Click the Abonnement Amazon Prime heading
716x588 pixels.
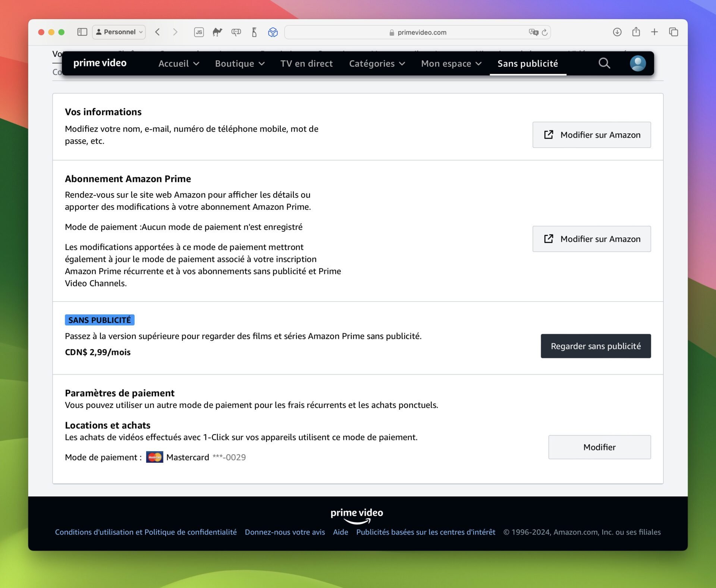[x=128, y=179]
